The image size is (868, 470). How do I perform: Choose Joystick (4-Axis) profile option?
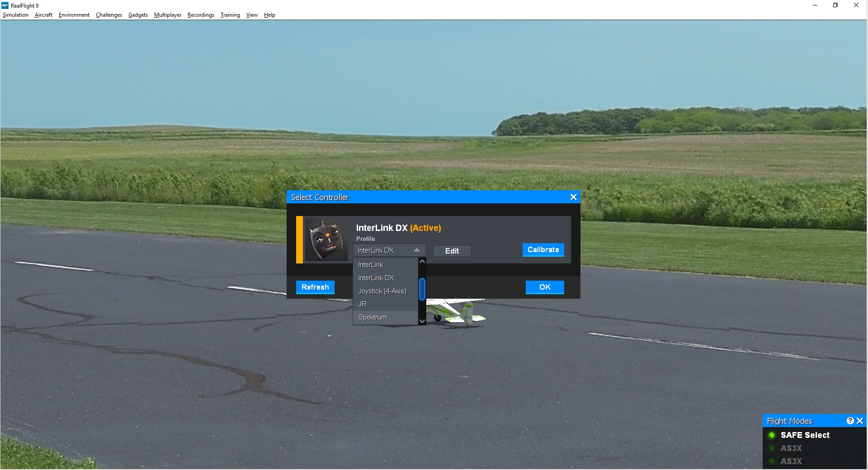click(x=382, y=291)
